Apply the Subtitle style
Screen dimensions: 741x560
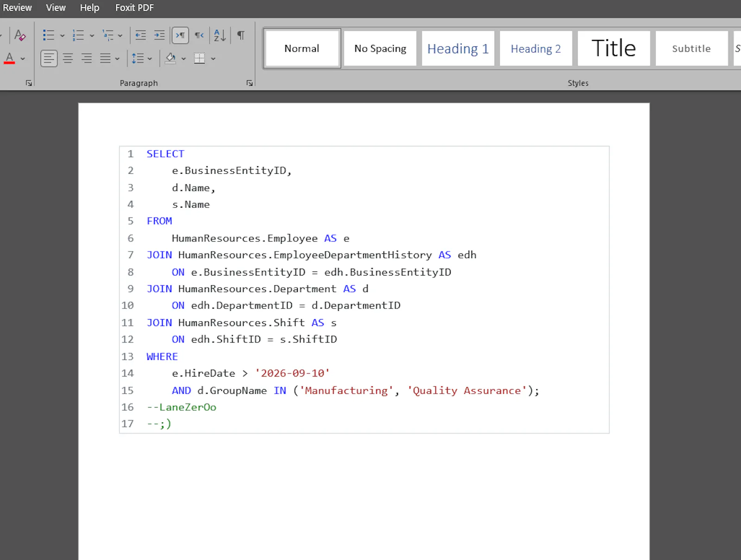coord(691,49)
